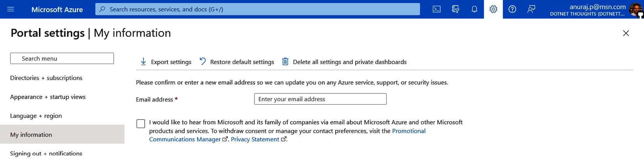
Task: Click the Export settings download icon
Action: coord(143,62)
